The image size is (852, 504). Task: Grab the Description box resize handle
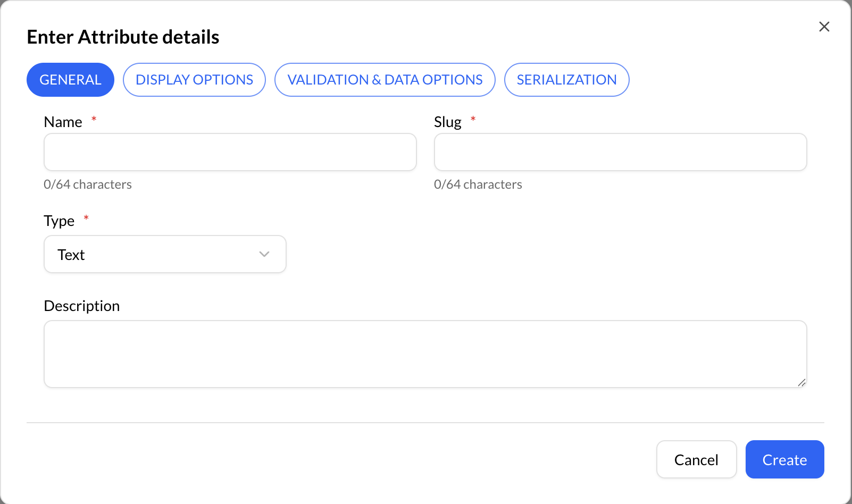[801, 382]
